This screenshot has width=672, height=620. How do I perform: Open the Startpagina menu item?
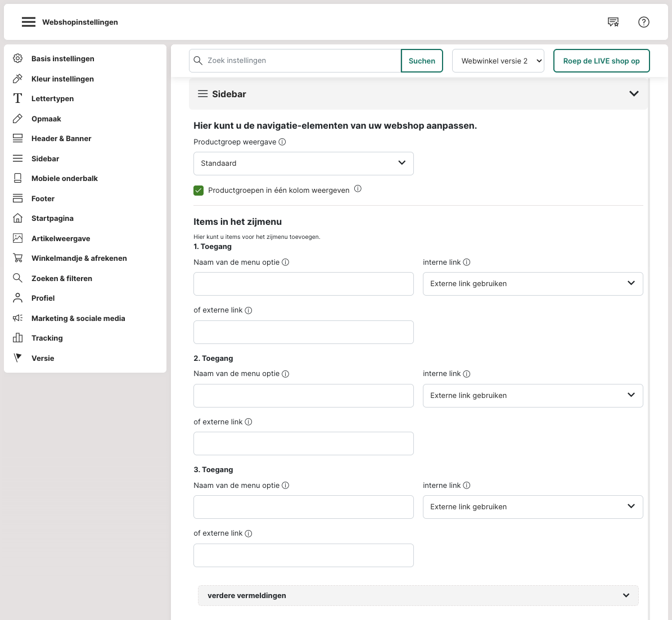pyautogui.click(x=52, y=218)
